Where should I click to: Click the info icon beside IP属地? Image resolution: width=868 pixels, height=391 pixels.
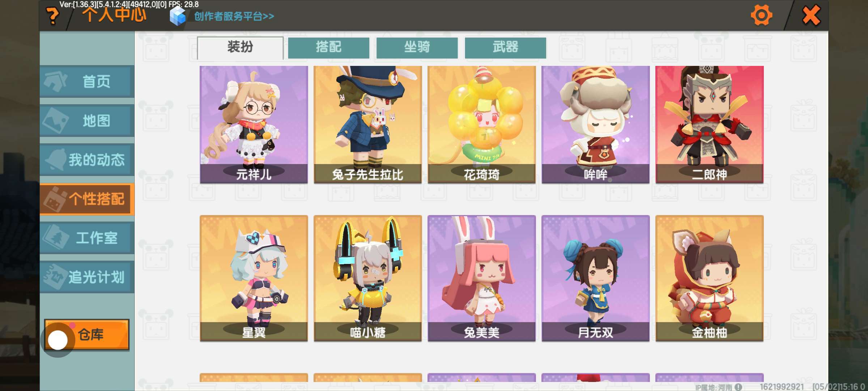click(x=739, y=387)
